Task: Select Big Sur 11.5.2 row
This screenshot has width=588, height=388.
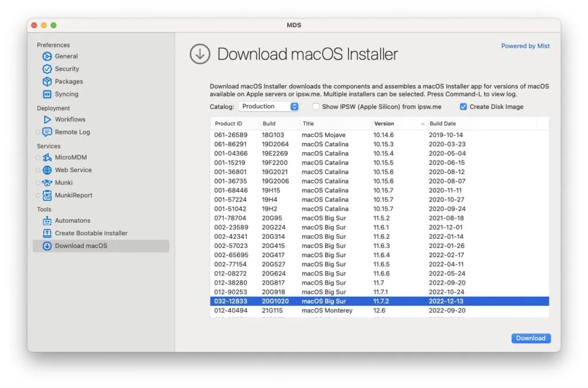Action: click(x=380, y=218)
